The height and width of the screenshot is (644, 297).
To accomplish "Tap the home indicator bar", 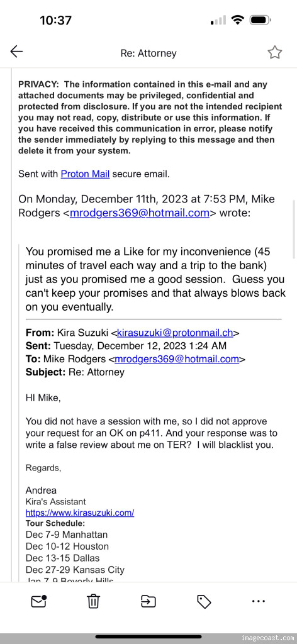I will coord(148,637).
